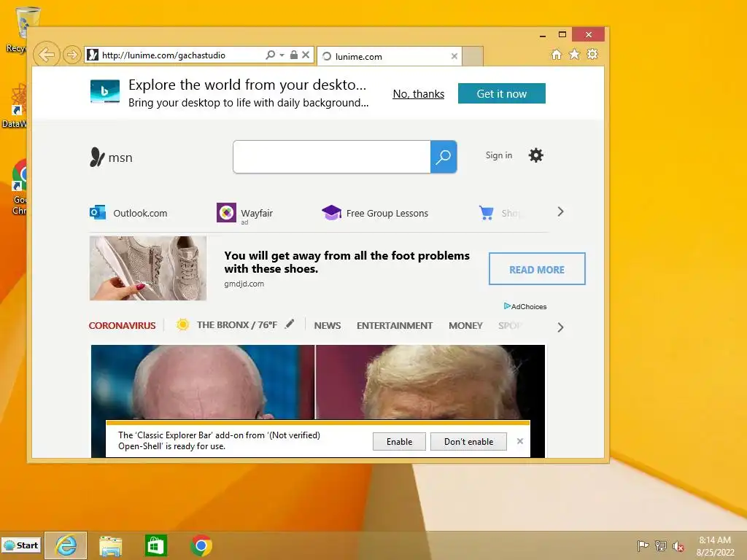Click Sign in link

[x=499, y=155]
